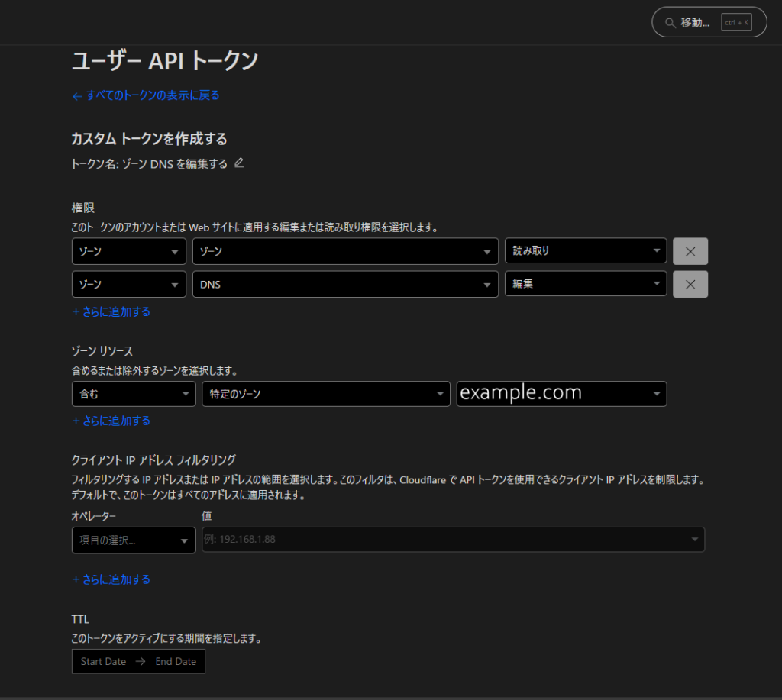Open the example.com zone selector
The width and height of the screenshot is (782, 700).
(x=561, y=394)
